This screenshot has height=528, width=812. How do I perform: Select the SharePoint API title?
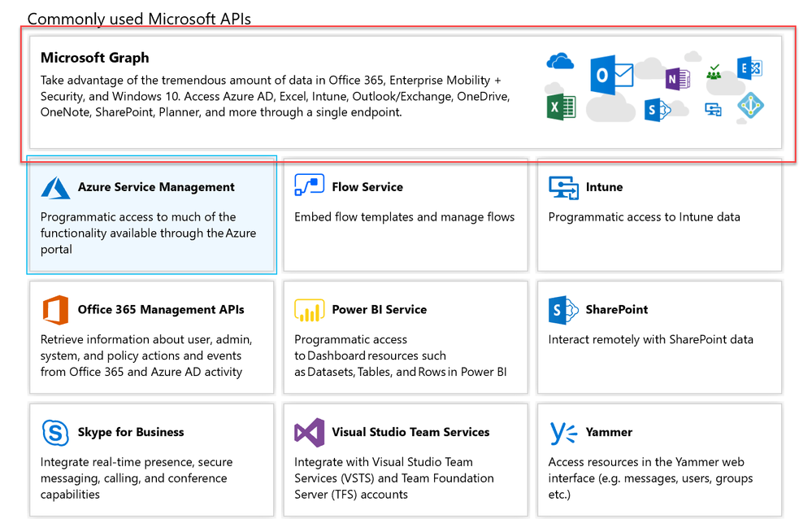pyautogui.click(x=616, y=310)
